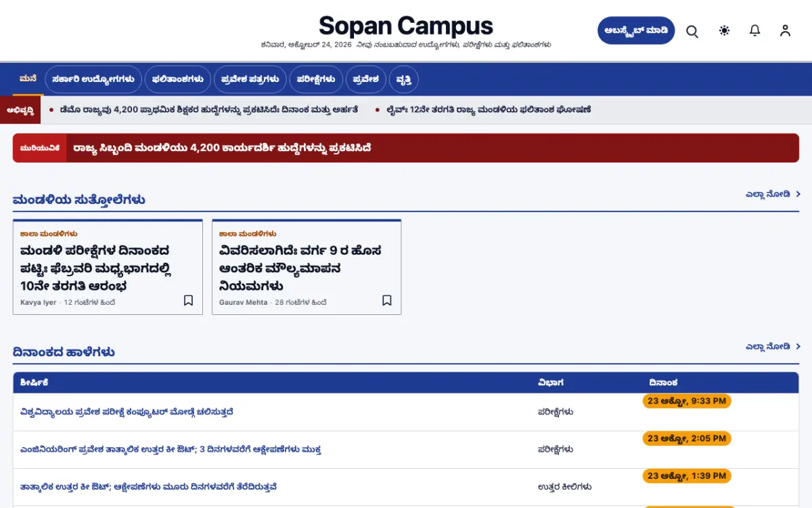Open ticker headline ಲೈವ್: 12ನೇ ತರಗತಿ ಫಲಿತಾಂಶ
Image resolution: width=812 pixels, height=508 pixels.
click(489, 110)
